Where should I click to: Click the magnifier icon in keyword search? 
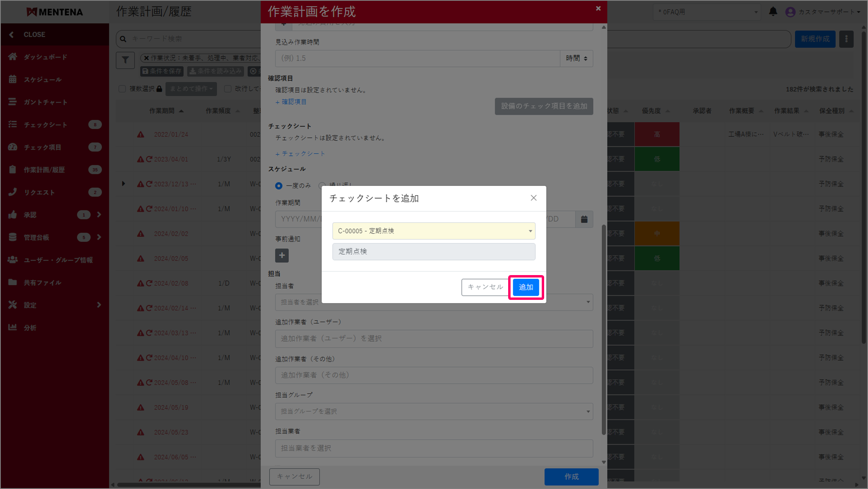point(123,39)
